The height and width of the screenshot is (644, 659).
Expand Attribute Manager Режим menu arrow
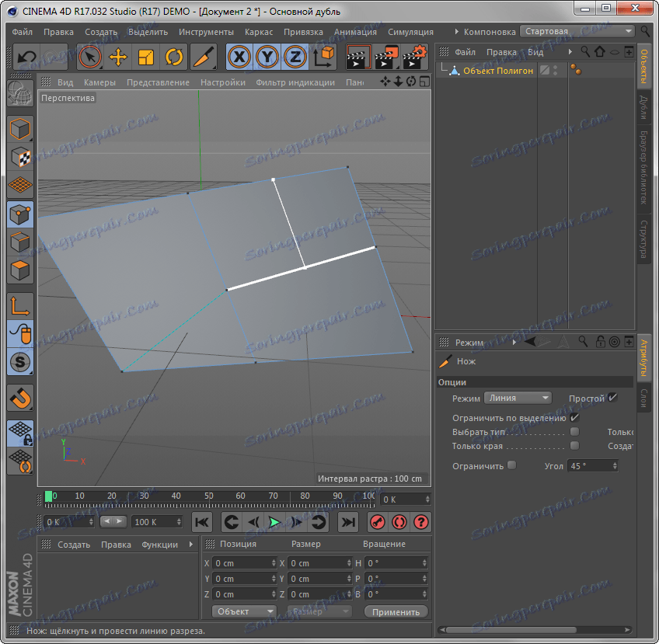[514, 343]
